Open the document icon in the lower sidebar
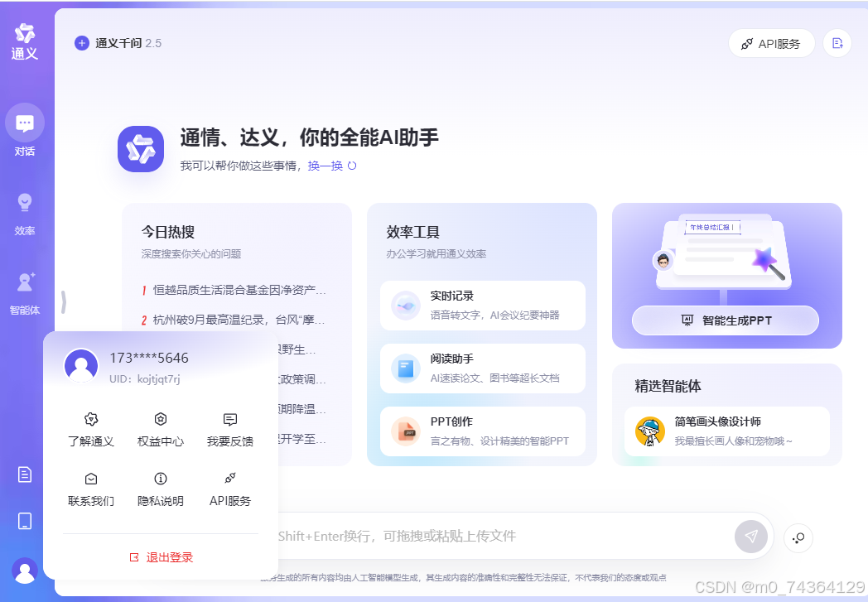Viewport: 868px width, 602px height. 25,474
